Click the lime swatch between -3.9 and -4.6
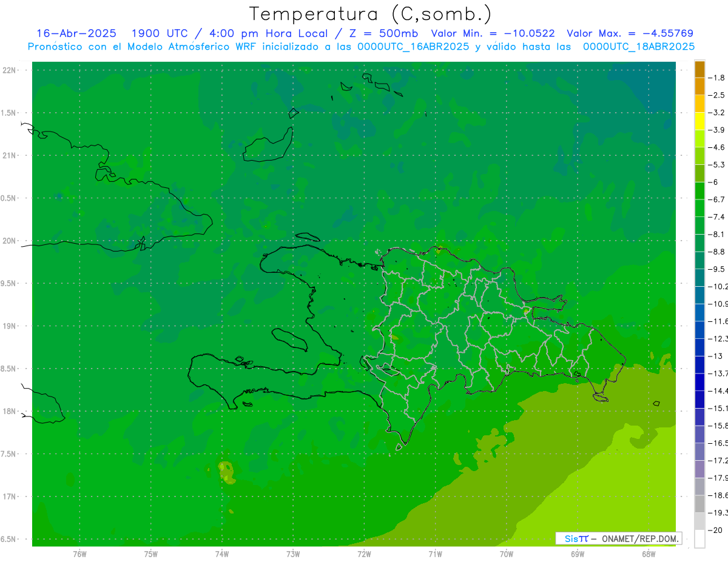This screenshot has height=562, width=728. 699,139
